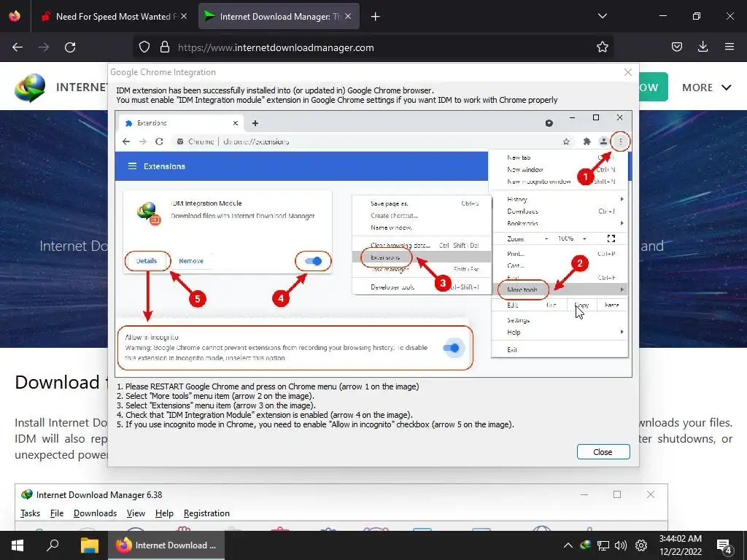Show hidden system tray icons

568,545
